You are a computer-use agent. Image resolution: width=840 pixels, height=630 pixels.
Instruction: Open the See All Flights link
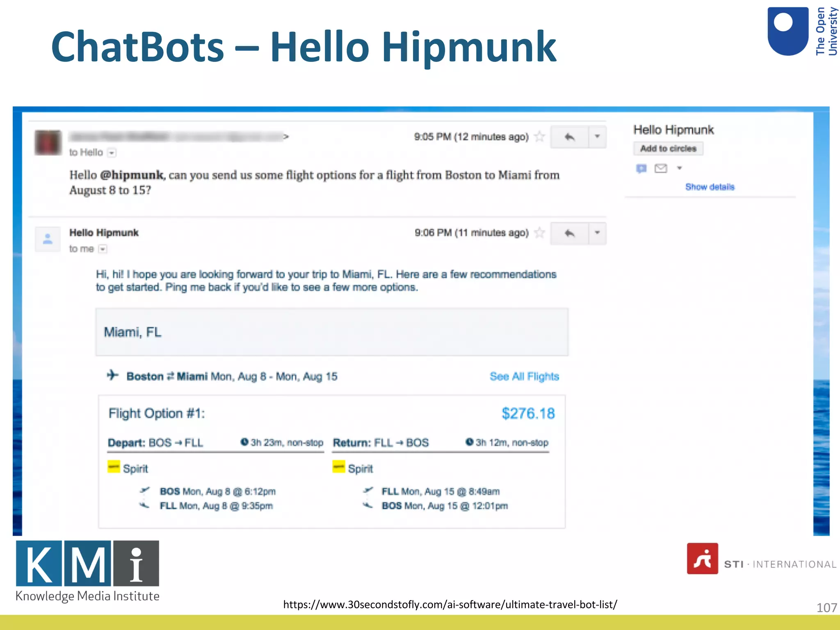524,377
